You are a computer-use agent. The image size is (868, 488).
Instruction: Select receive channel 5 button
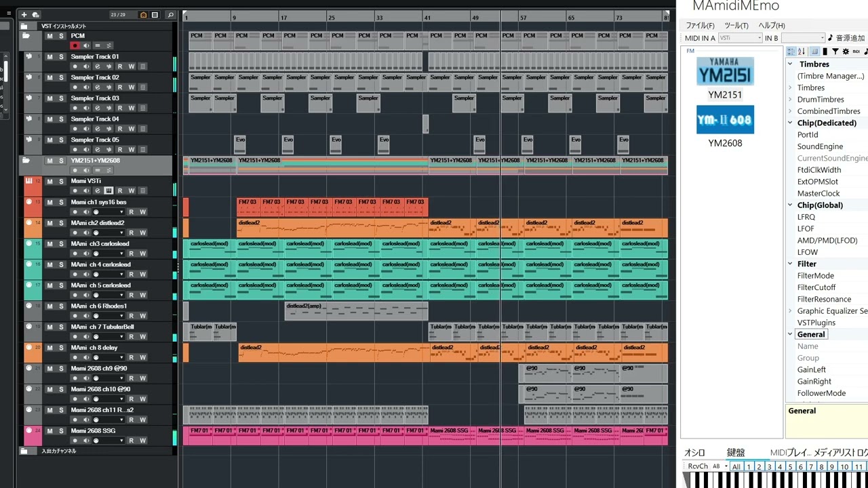click(x=790, y=466)
